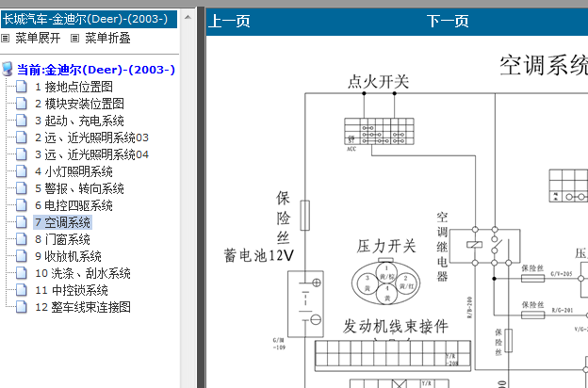Screen dimensions: 588x388
Task: Open 2 模块安装位置图 page
Action: click(79, 104)
